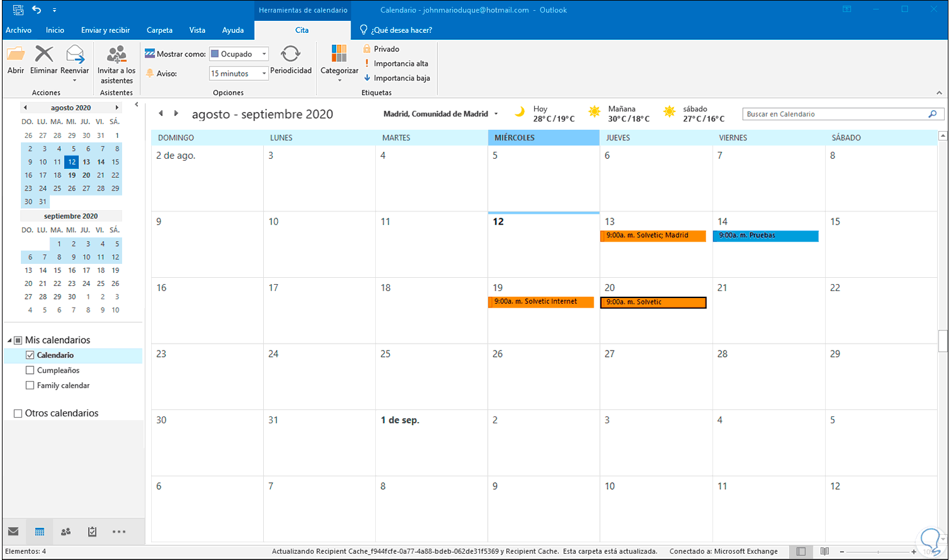The image size is (951, 560).
Task: Click the Buscar en Calendario search field
Action: [x=835, y=114]
